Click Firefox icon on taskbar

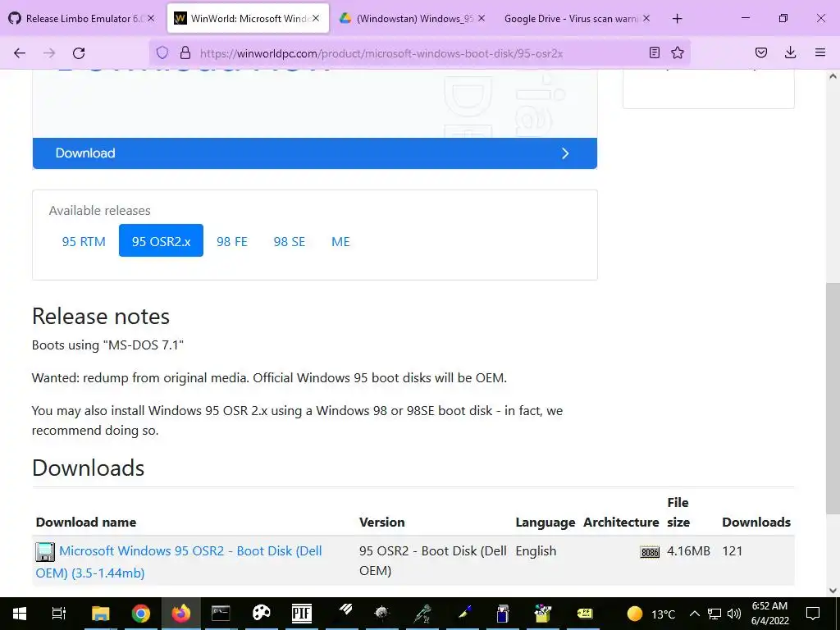pyautogui.click(x=181, y=614)
